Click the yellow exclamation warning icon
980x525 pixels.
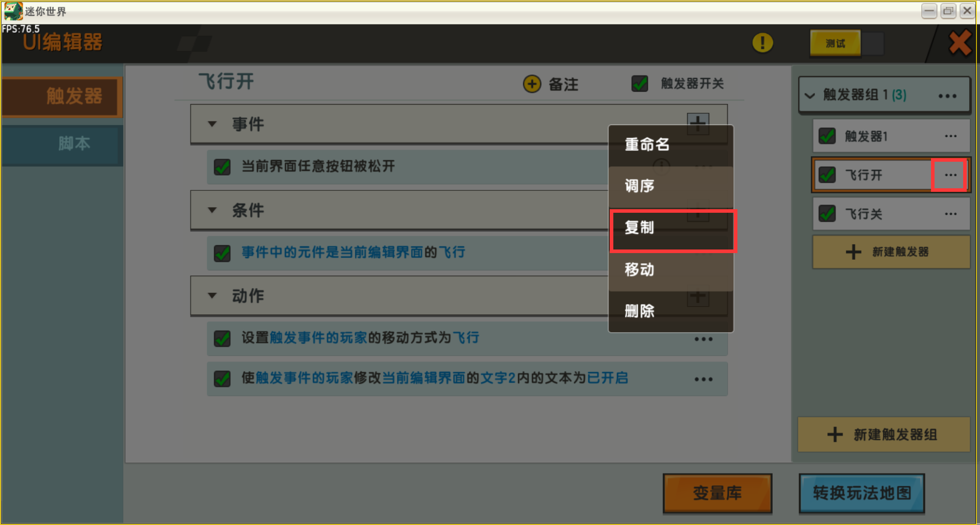pos(762,43)
